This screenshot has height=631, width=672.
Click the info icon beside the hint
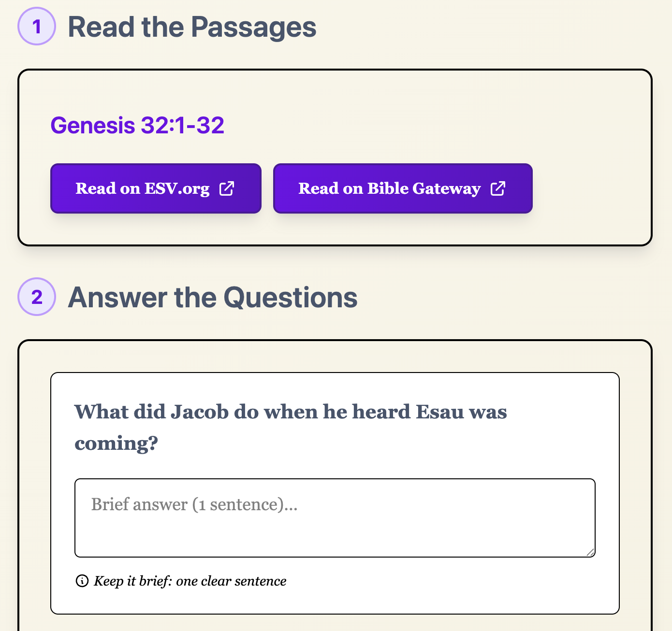pos(82,581)
